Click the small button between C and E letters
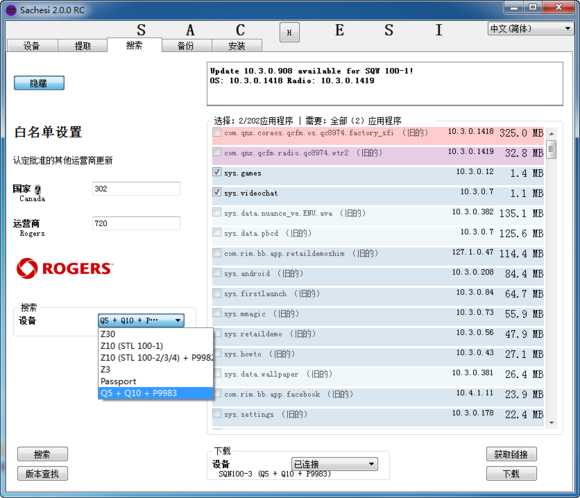580x498 pixels. pos(289,32)
